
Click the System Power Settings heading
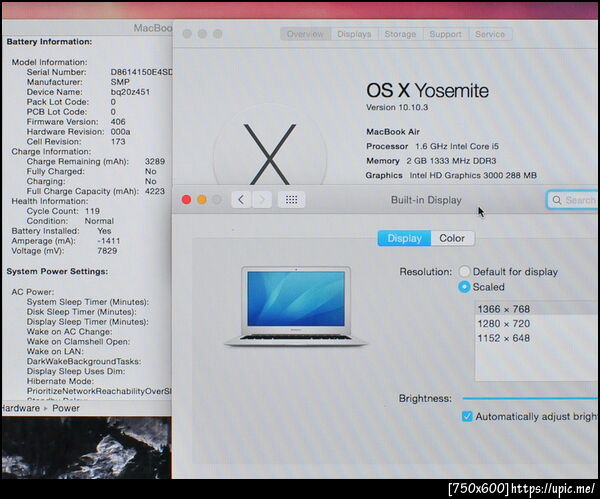[57, 271]
